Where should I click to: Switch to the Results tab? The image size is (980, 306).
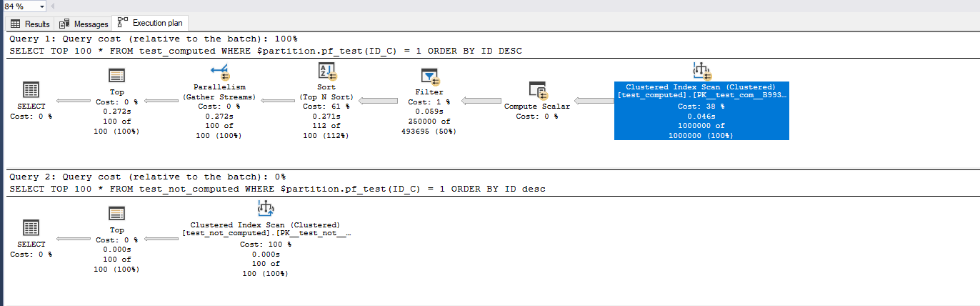(x=29, y=24)
